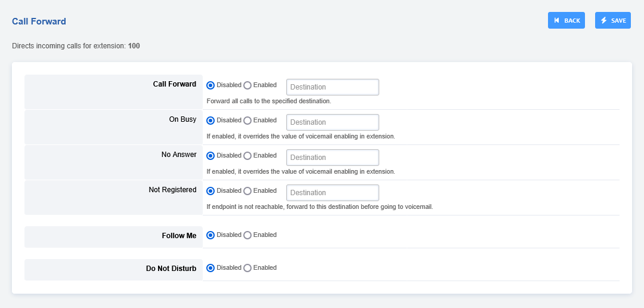Enable the On Busy forwarding option
The width and height of the screenshot is (644, 308).
click(x=247, y=121)
